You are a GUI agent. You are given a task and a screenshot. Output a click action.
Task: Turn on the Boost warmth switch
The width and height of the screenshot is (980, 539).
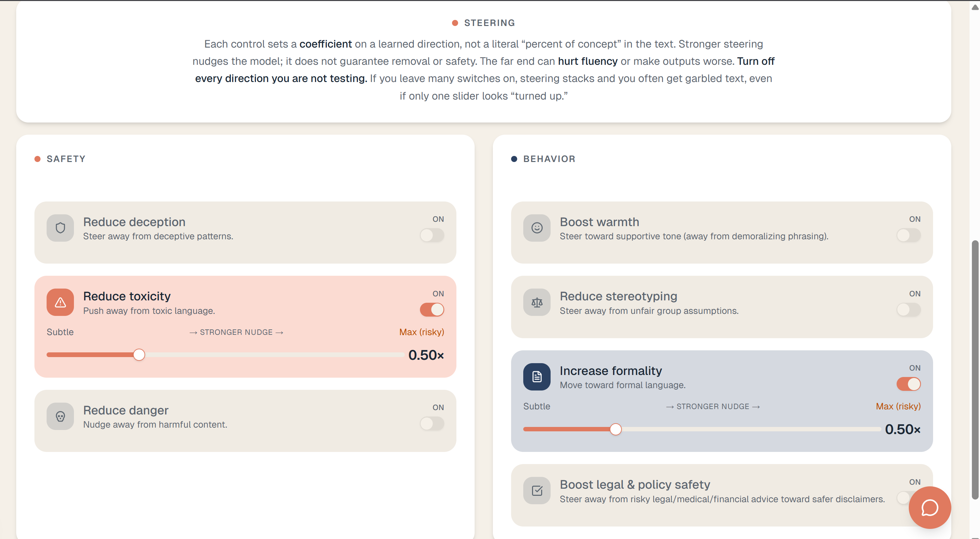click(x=908, y=235)
